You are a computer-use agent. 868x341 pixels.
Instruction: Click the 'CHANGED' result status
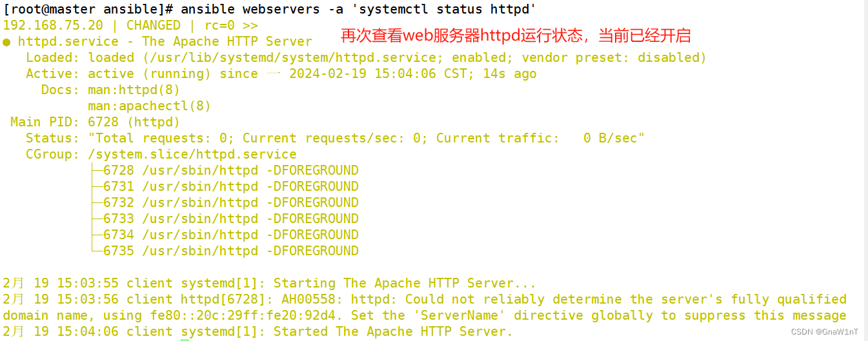coord(154,25)
